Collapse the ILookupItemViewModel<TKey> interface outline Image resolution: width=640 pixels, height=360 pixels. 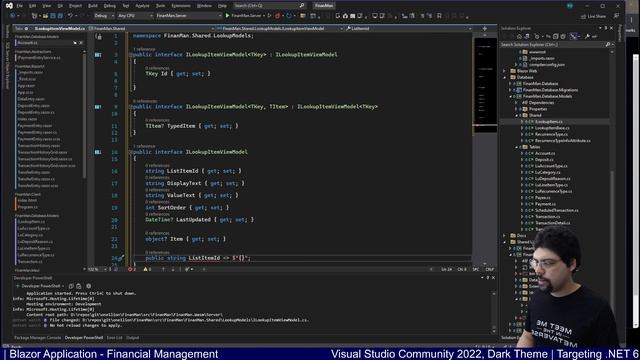coord(131,55)
